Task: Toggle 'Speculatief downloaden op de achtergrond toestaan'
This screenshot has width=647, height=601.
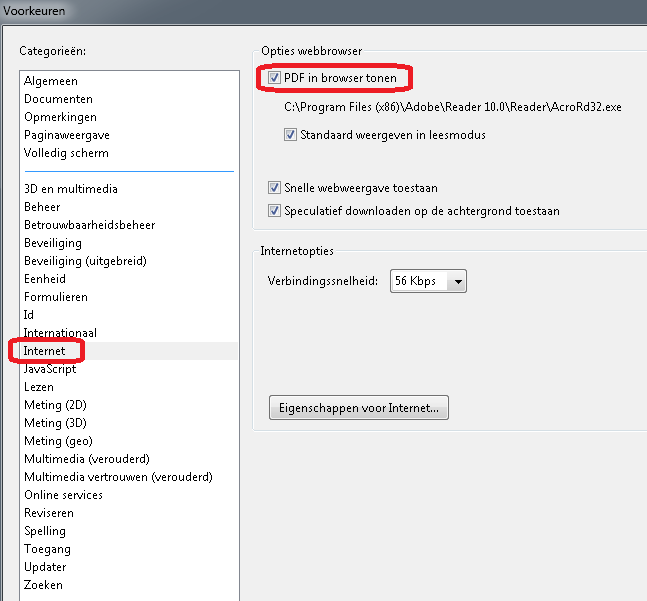Action: [x=275, y=211]
